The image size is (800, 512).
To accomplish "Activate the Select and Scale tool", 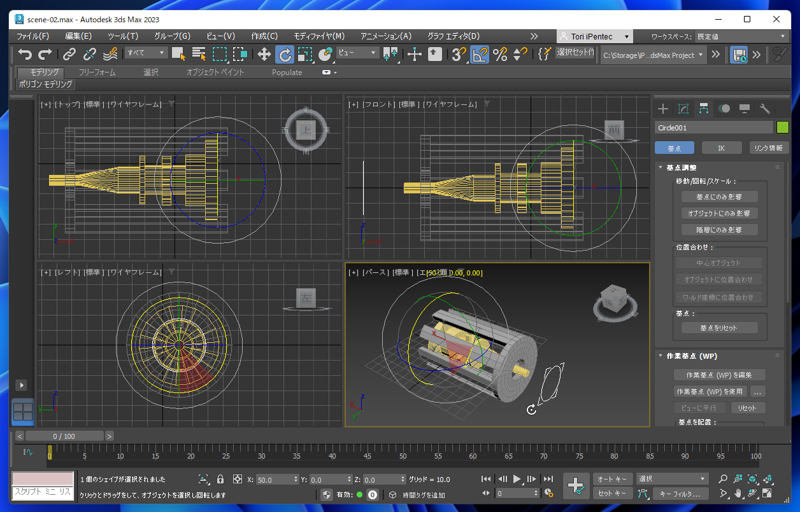I will 305,54.
